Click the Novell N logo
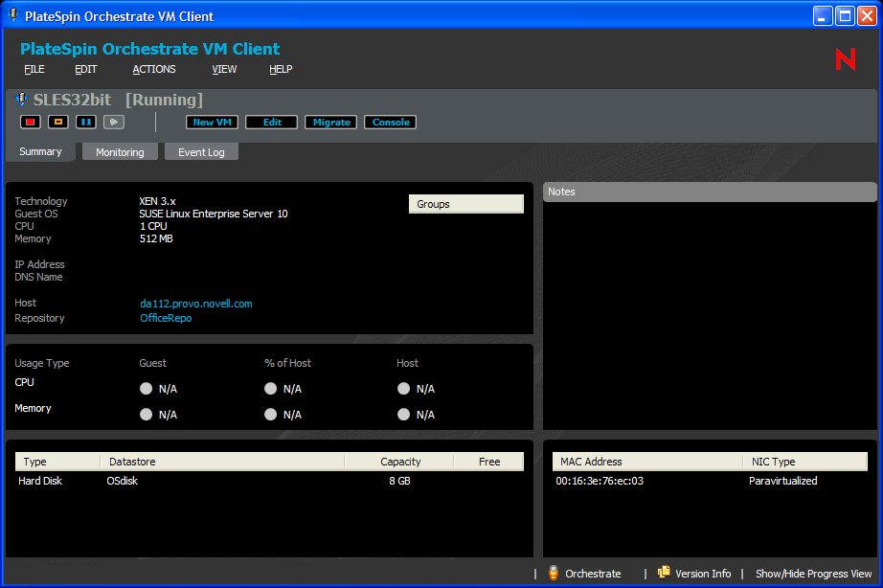Image resolution: width=883 pixels, height=588 pixels. point(846,59)
